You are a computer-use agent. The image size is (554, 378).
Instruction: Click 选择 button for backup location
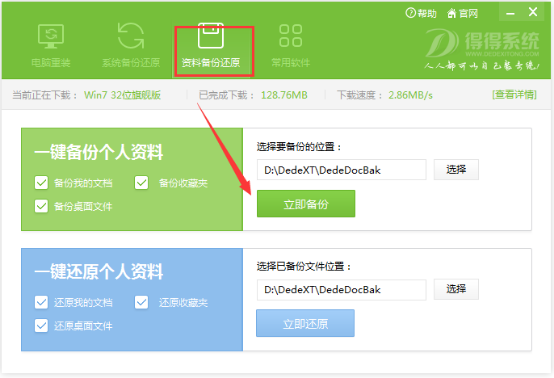pos(456,170)
